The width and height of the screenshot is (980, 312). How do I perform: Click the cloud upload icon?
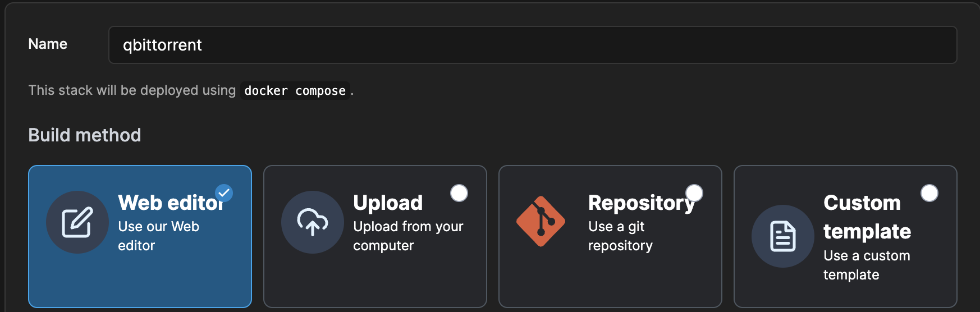click(312, 222)
